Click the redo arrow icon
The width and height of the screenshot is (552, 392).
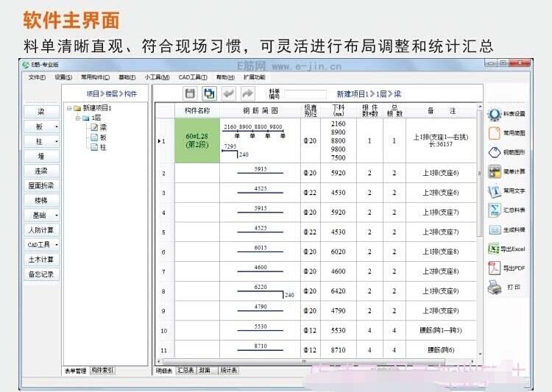247,93
